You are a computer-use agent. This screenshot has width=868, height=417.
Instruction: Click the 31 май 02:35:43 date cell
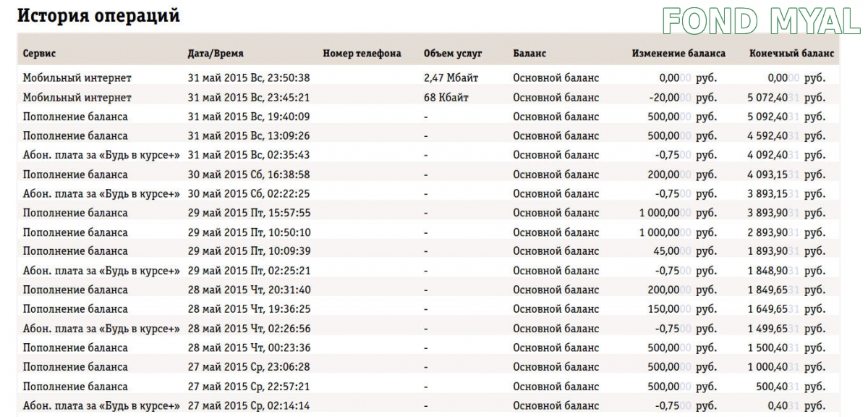[x=249, y=155]
